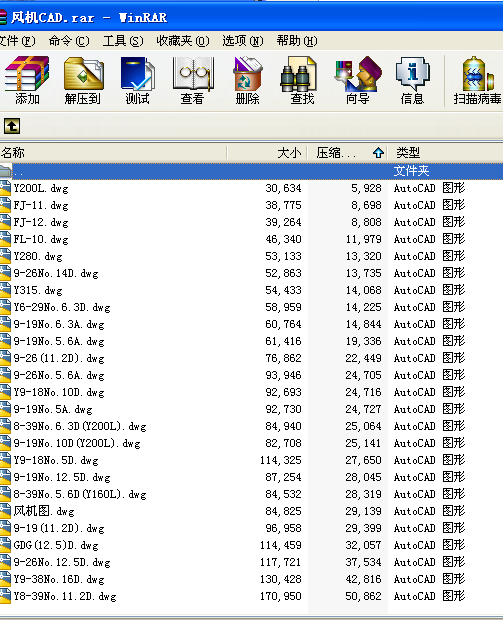503x620 pixels.
Task: Go up one folder level arrow
Action: pos(12,126)
